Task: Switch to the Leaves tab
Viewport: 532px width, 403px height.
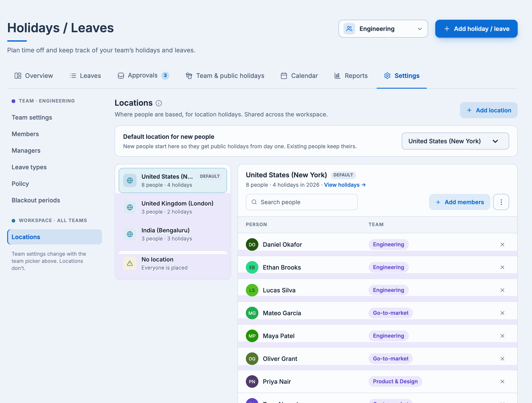Action: click(85, 76)
